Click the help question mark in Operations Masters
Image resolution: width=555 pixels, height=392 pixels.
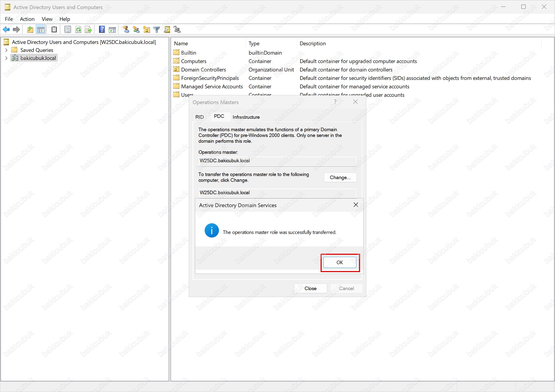click(335, 102)
